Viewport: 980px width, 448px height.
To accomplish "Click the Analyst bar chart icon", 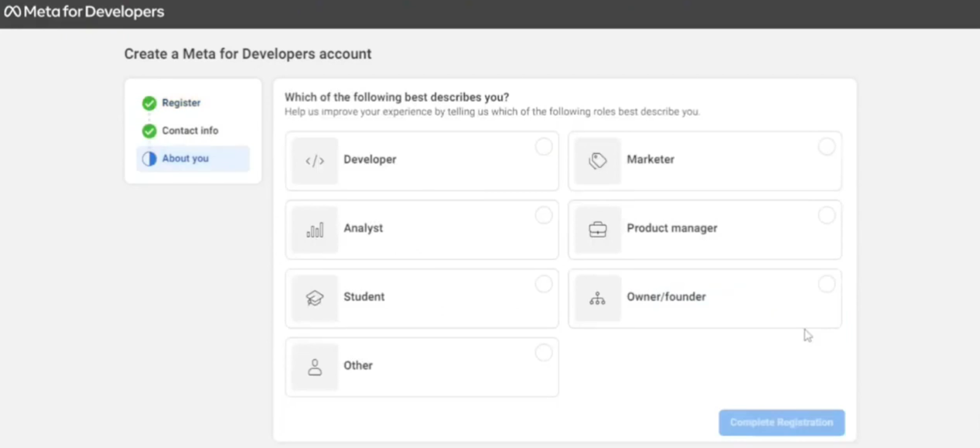I will pyautogui.click(x=315, y=230).
